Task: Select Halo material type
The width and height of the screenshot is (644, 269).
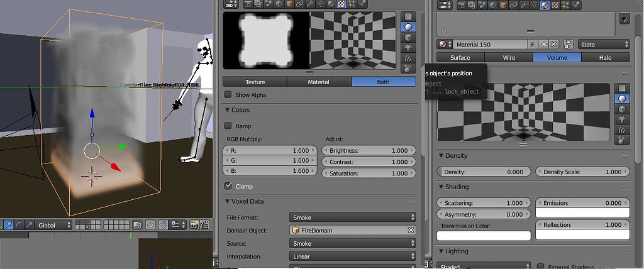Action: (606, 57)
